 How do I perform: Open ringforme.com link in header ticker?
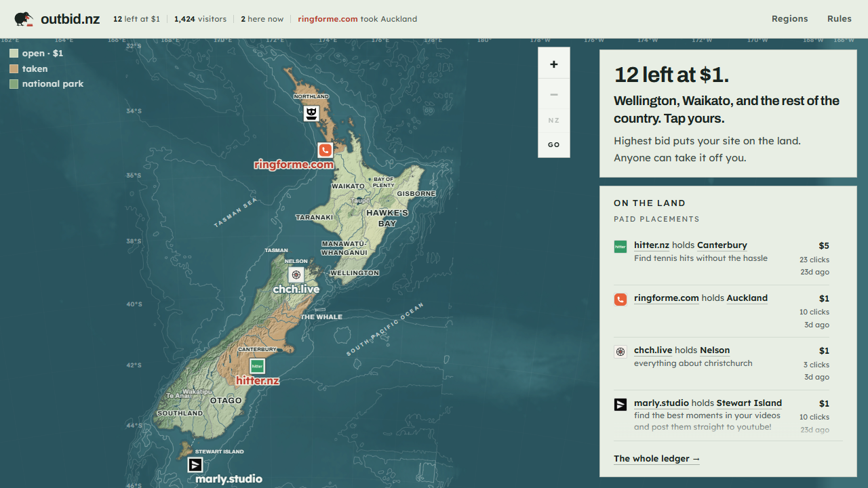pos(328,19)
